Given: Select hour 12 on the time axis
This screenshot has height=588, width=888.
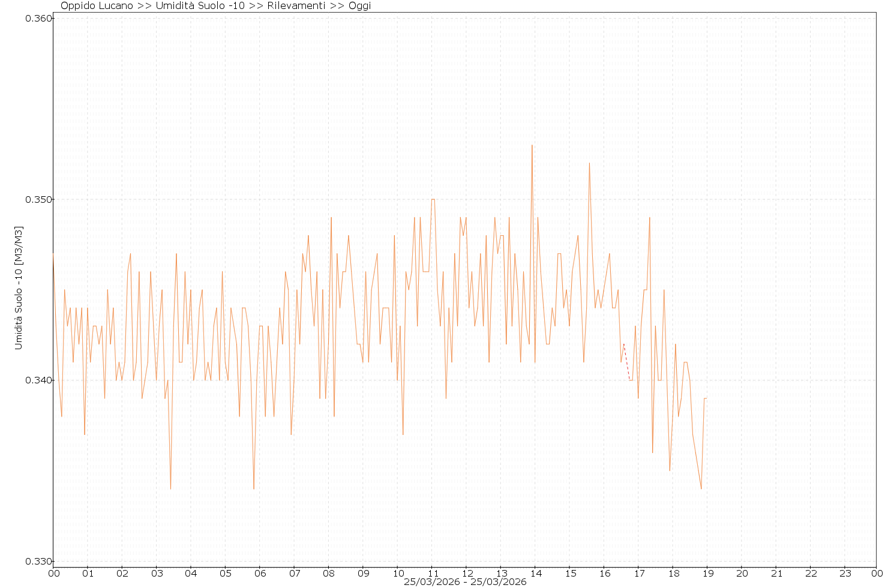Looking at the screenshot, I should [x=467, y=573].
